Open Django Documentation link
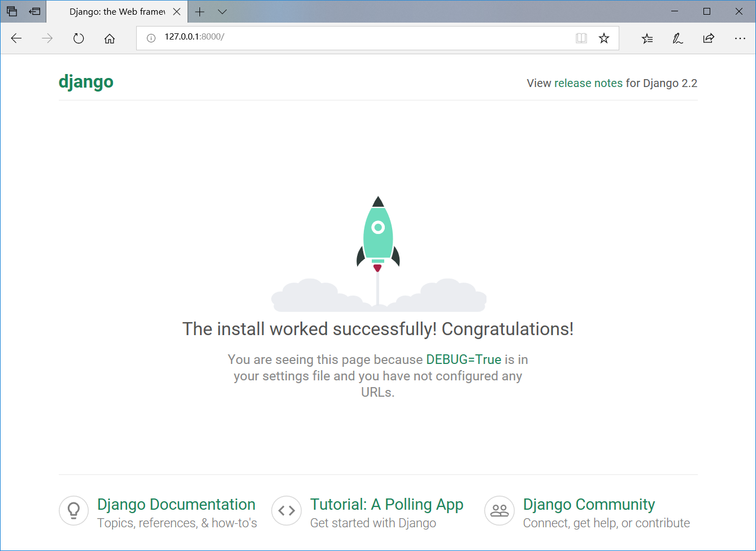The width and height of the screenshot is (756, 551). (176, 504)
